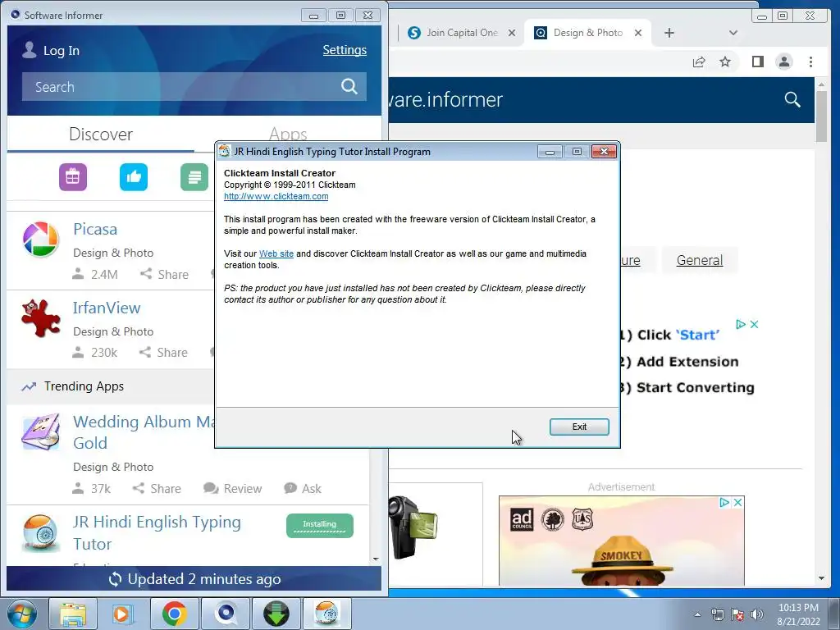Open Windows Explorer from the taskbar
Screen dimensions: 840x630
pyautogui.click(x=73, y=614)
